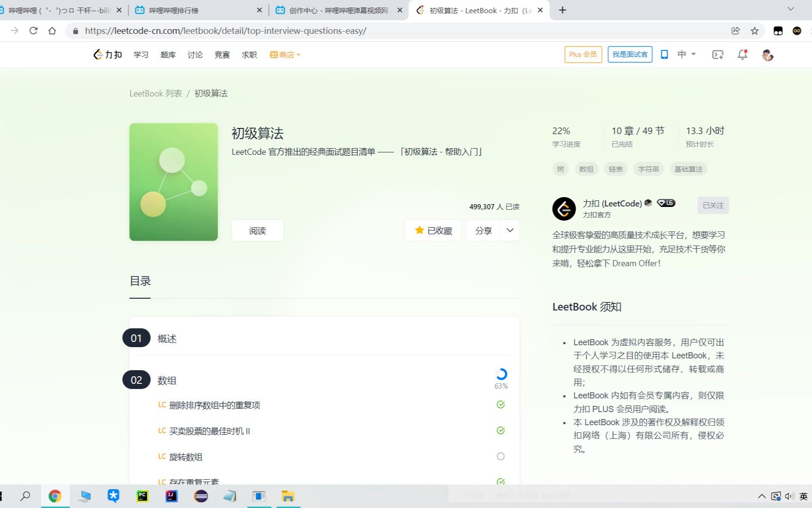Click the 我是面试官 button
This screenshot has width=812, height=508.
pyautogui.click(x=630, y=55)
